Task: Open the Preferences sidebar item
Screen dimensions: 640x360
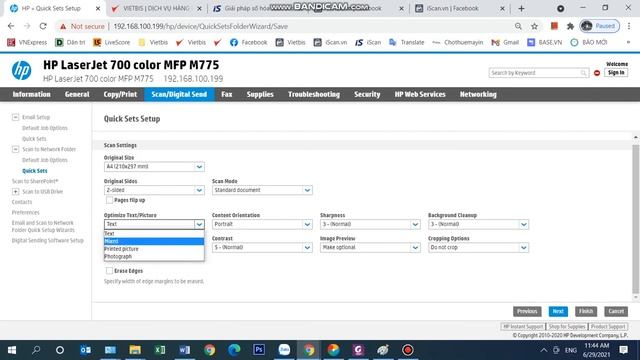Action: 25,213
